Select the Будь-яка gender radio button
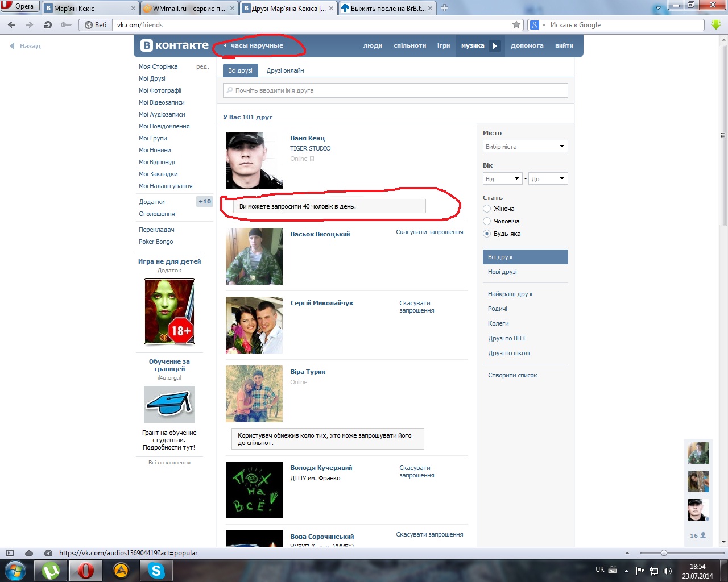Image resolution: width=728 pixels, height=582 pixels. tap(487, 234)
